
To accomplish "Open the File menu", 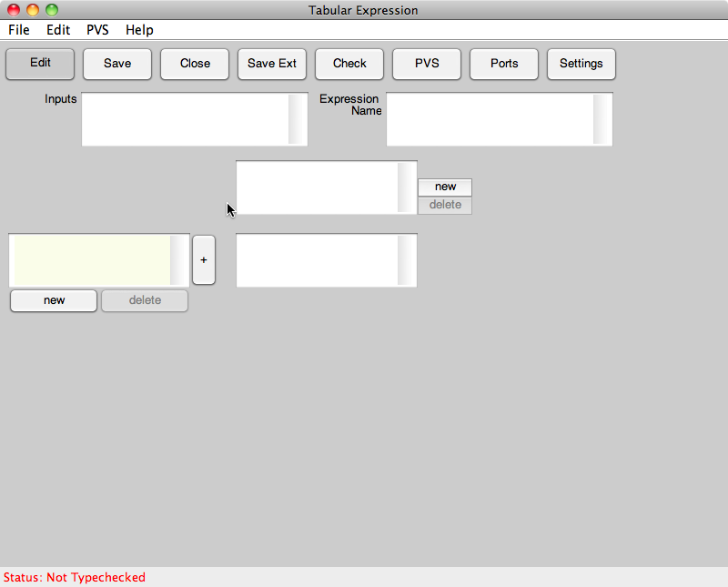I will click(x=19, y=30).
